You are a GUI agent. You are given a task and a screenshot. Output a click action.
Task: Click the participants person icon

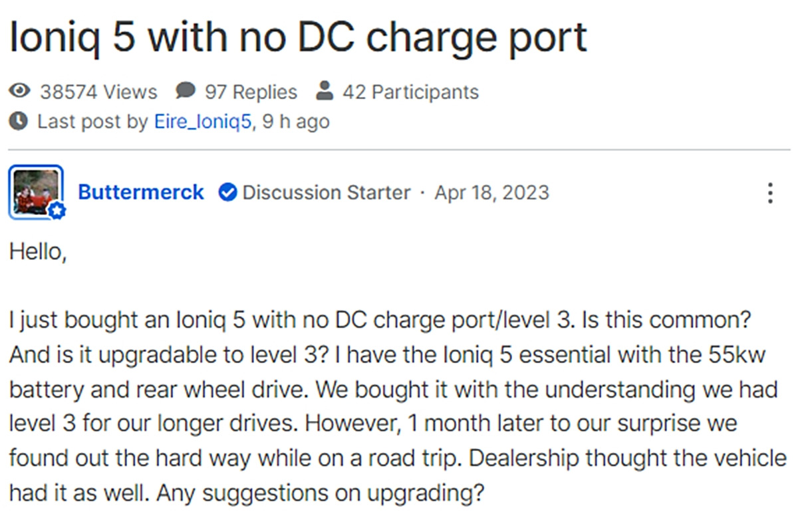click(326, 90)
